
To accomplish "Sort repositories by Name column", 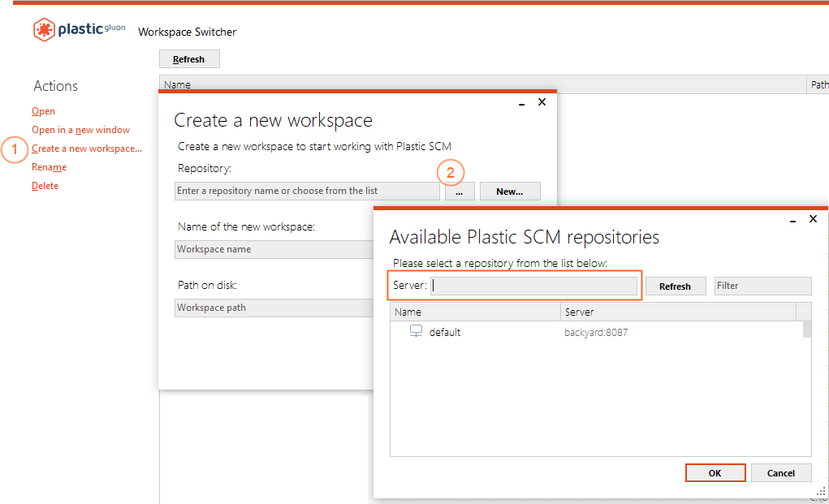I will tap(475, 312).
